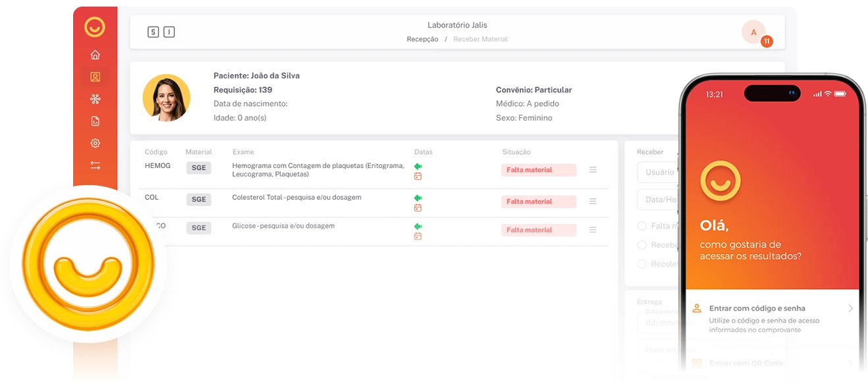The height and width of the screenshot is (382, 868).
Task: Open the row menu for Colesterol Total
Action: point(593,202)
